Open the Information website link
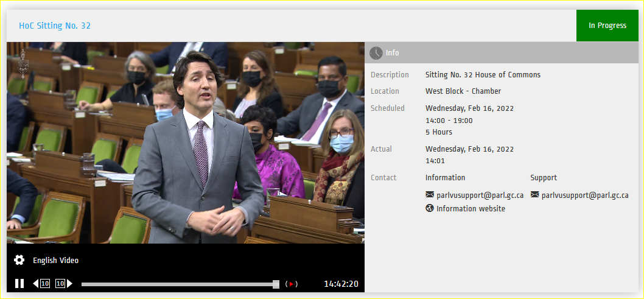644x299 pixels. pos(471,209)
